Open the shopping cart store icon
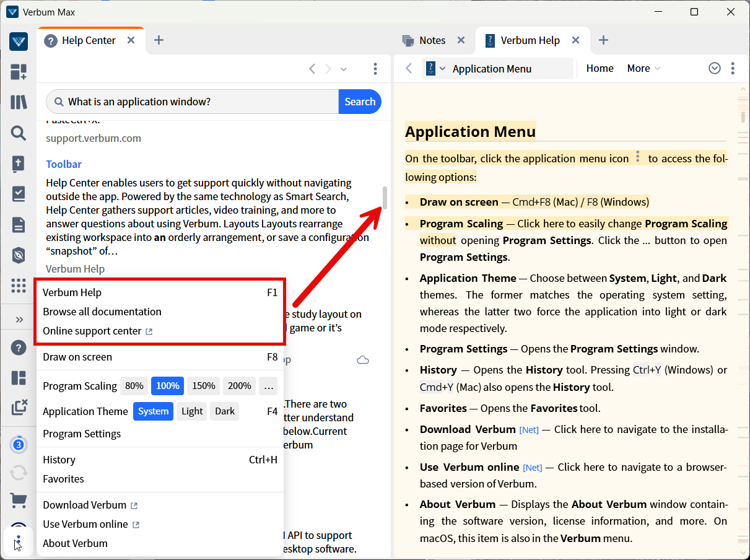This screenshot has height=560, width=750. [19, 499]
